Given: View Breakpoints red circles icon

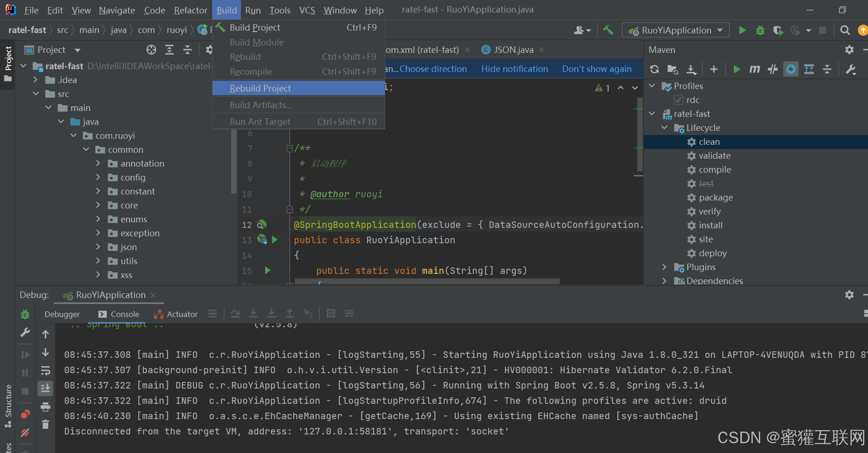Looking at the screenshot, I should (x=25, y=414).
